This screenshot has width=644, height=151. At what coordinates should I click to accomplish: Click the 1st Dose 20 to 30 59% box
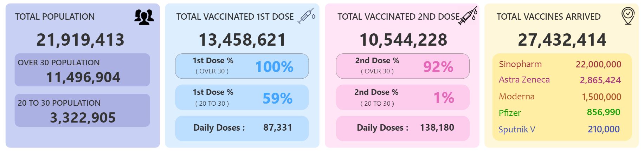[242, 97]
